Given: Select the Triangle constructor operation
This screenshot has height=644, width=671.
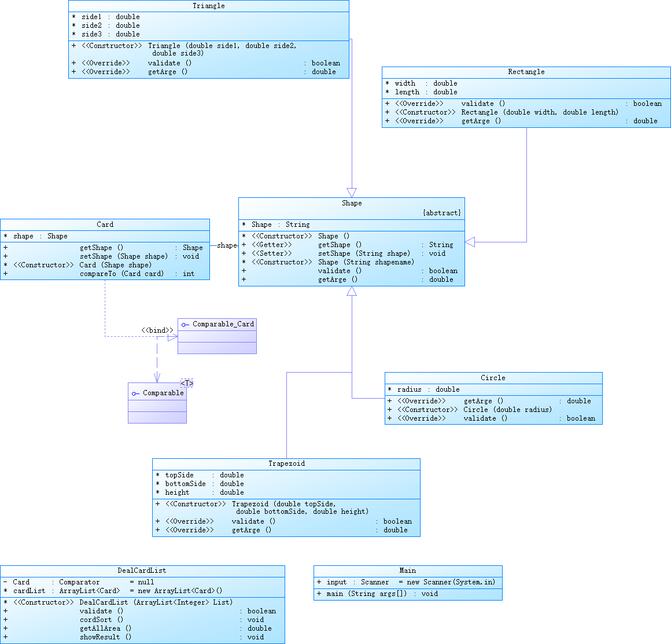Looking at the screenshot, I should [x=184, y=49].
